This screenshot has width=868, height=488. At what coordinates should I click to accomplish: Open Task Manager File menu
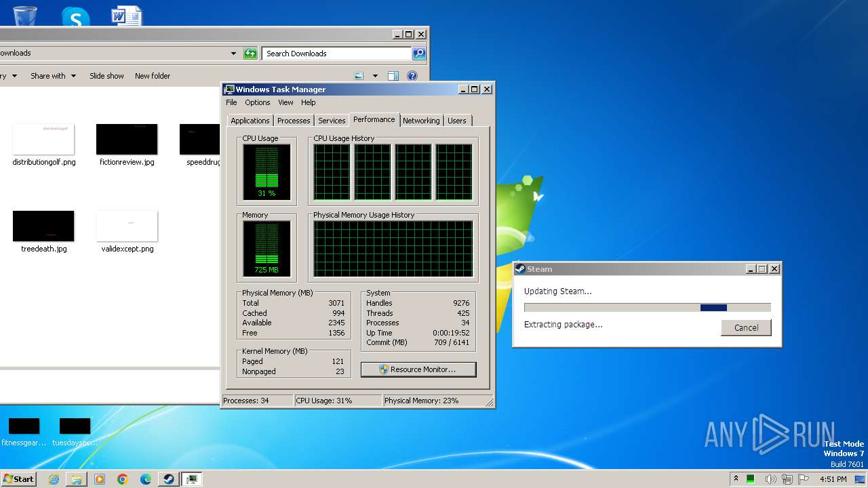(231, 102)
